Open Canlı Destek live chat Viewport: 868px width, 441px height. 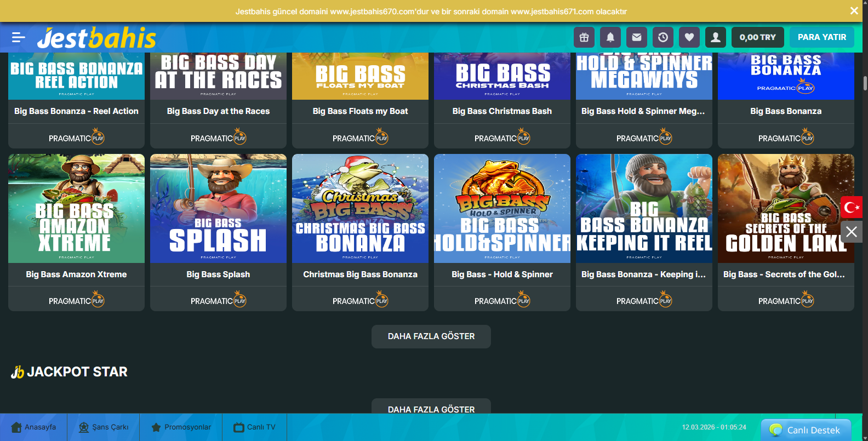806,430
